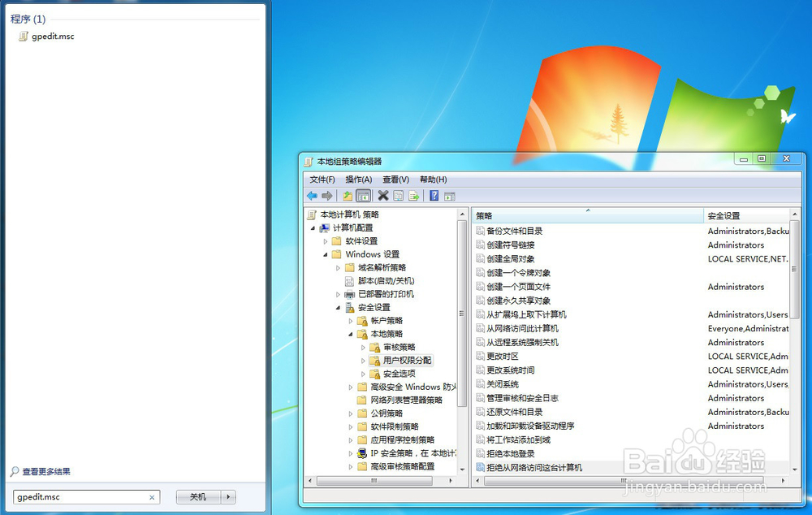
Task: Open the 查看(V) menu
Action: pos(395,180)
